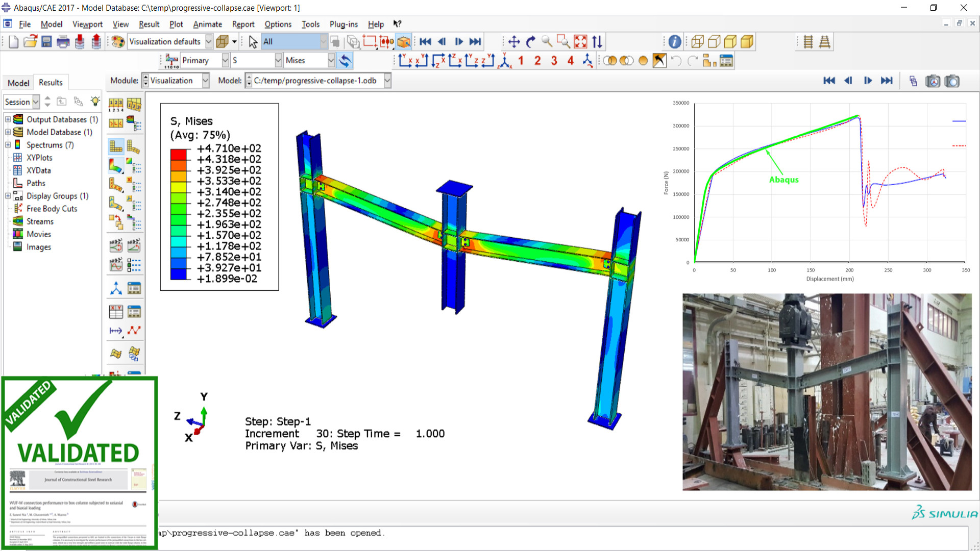Open the XY data manager
The height and width of the screenshot is (551, 980).
tap(134, 312)
